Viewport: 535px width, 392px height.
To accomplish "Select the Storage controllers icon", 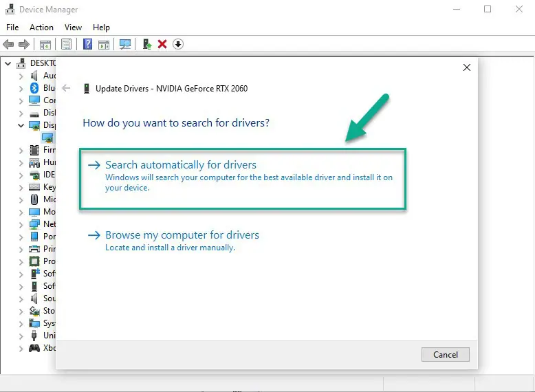I will [x=34, y=311].
